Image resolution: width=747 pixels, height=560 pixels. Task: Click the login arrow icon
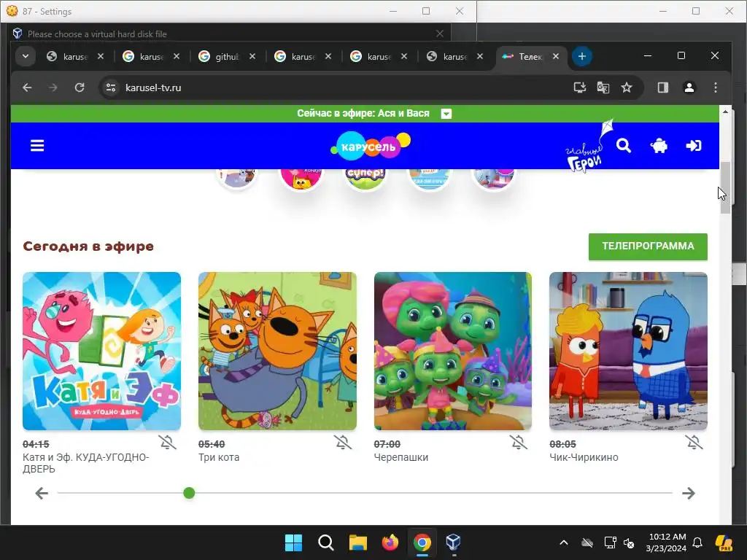pyautogui.click(x=694, y=146)
